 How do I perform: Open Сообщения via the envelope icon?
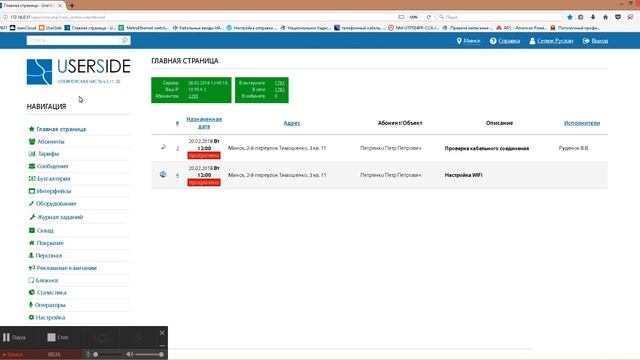(32, 166)
